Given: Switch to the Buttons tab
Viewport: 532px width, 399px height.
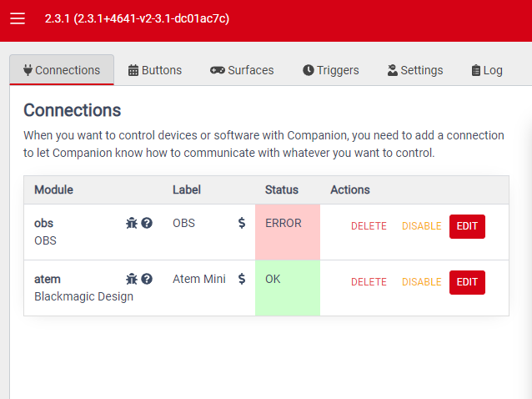Looking at the screenshot, I should click(x=155, y=70).
